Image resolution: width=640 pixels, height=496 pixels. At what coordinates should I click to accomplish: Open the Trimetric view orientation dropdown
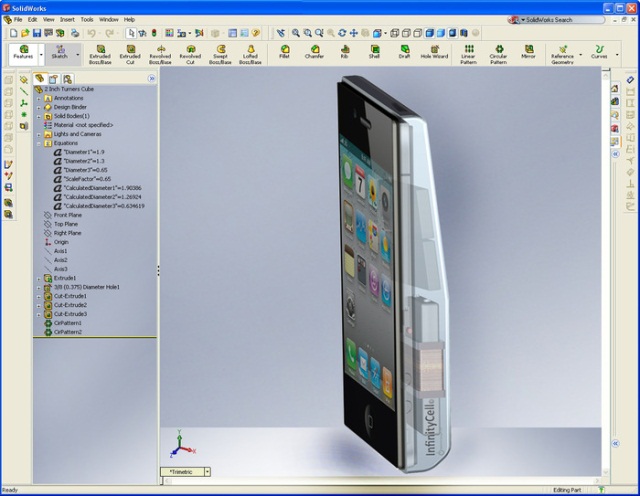[207, 472]
